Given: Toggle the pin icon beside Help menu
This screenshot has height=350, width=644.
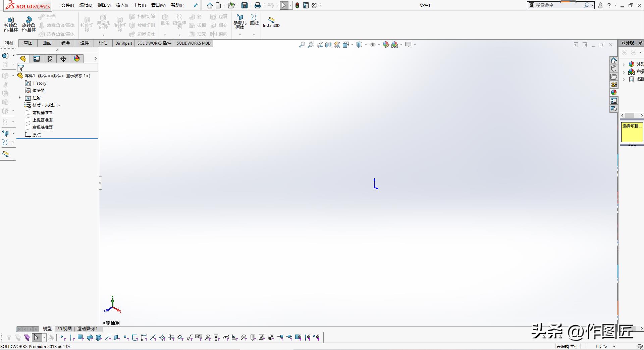Looking at the screenshot, I should point(196,5).
